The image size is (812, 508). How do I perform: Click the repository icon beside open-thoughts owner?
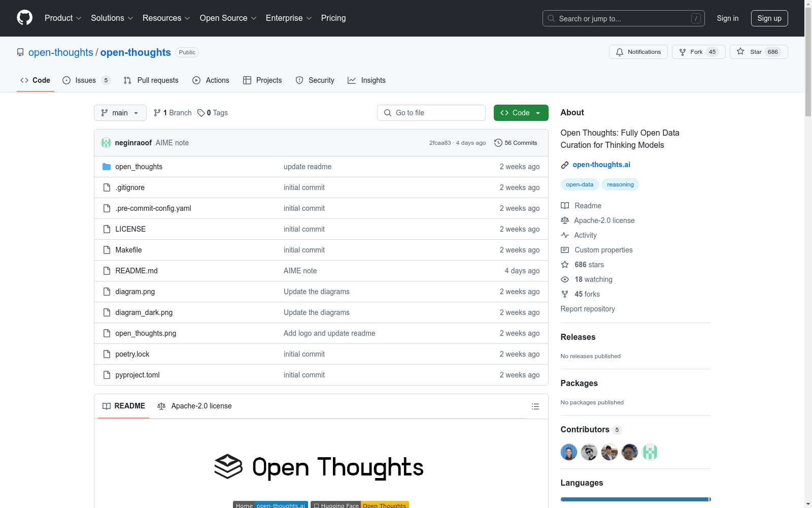[20, 52]
